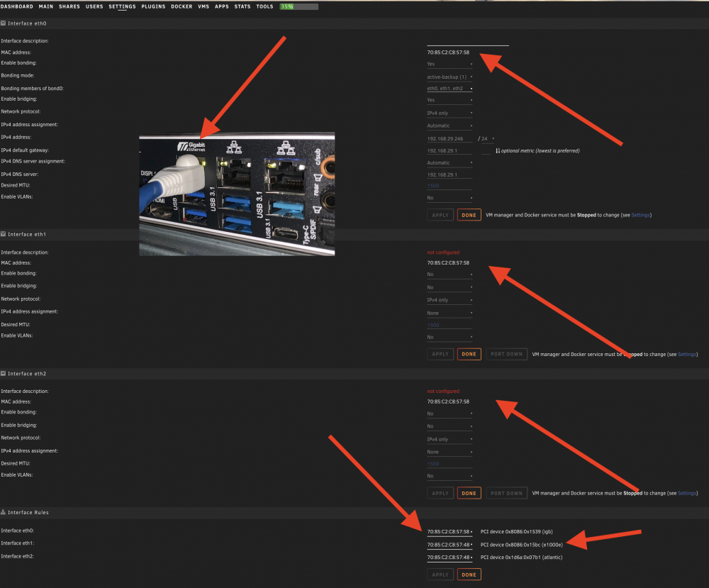Open IPv4 DNS server assignment dropdown

(450, 163)
